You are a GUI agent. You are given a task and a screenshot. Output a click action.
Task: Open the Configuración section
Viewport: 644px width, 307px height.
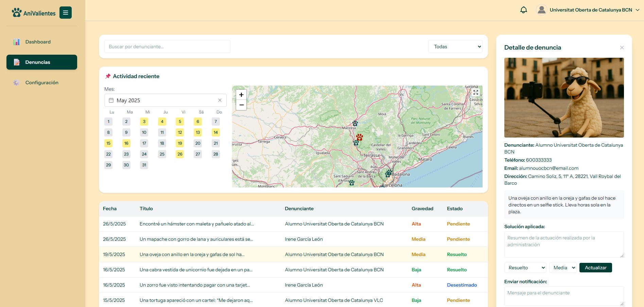point(42,83)
